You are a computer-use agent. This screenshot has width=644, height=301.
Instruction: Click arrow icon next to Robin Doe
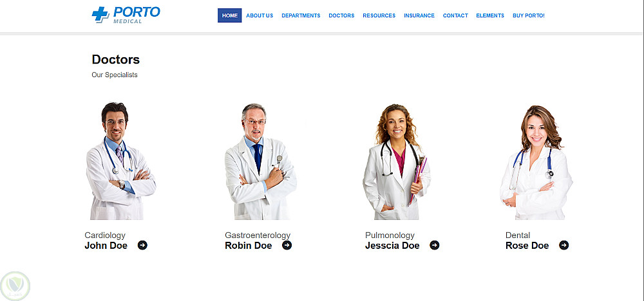287,245
